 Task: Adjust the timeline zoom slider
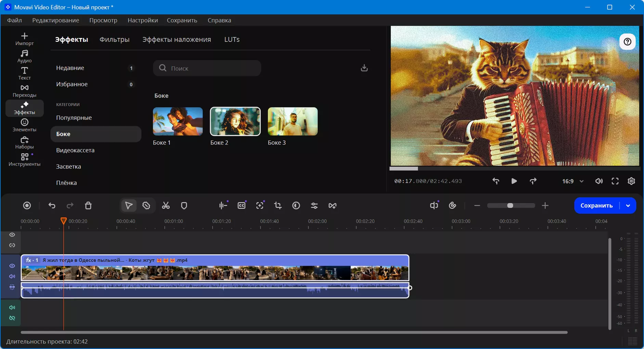[x=510, y=206]
